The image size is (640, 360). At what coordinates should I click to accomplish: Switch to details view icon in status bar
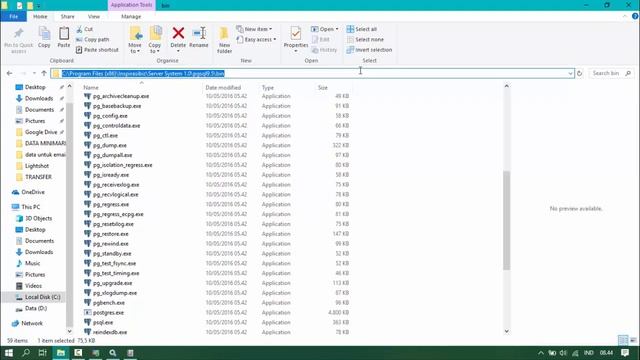[x=623, y=340]
